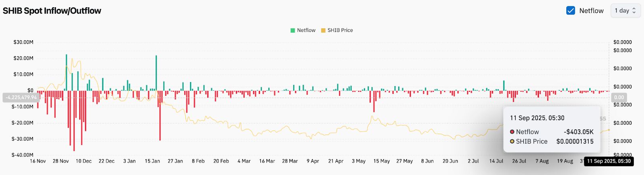Viewport: 644px width, 175px height.
Task: Click the black 11 Sep 2025 crosshair date label
Action: tap(609, 161)
